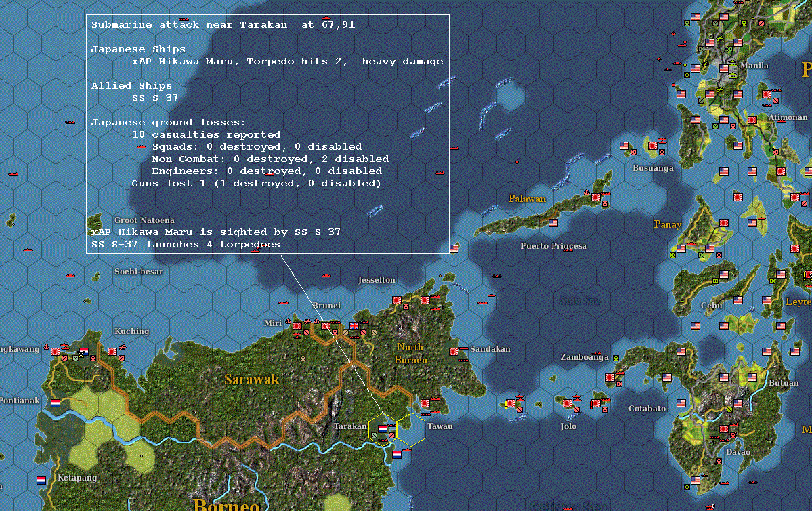
Task: Select Japanese flag above Busuanga label
Action: pos(652,146)
